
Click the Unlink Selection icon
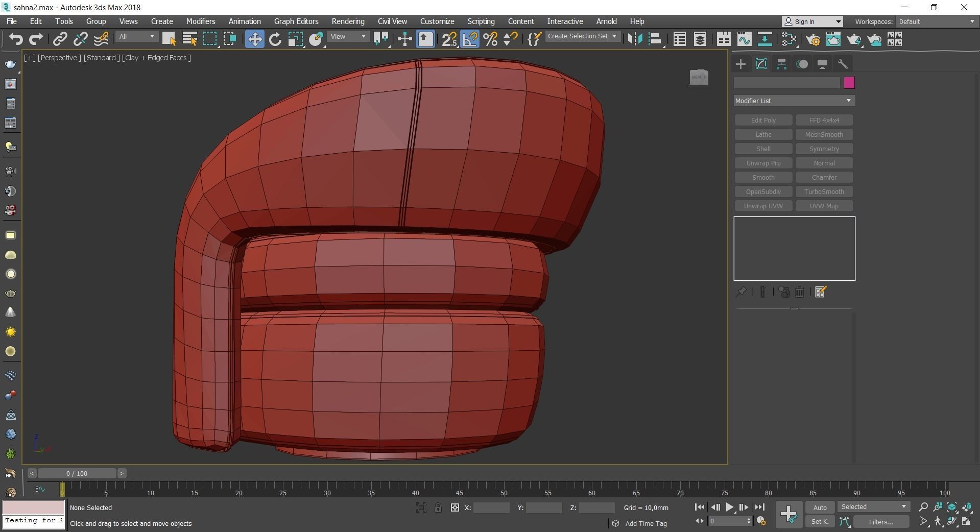80,39
